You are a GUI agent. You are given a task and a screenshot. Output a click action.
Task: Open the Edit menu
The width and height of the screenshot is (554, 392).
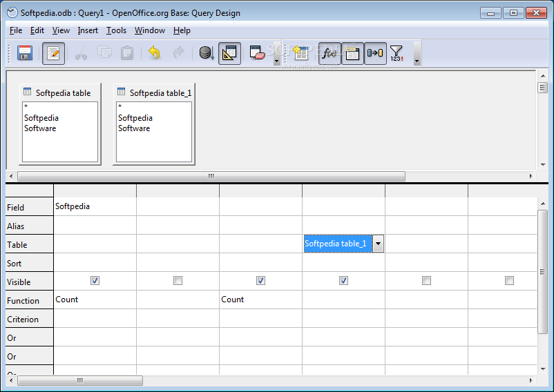click(x=37, y=30)
